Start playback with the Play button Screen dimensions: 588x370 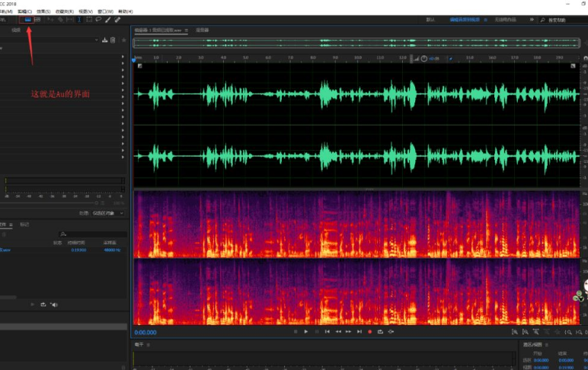[x=306, y=332]
